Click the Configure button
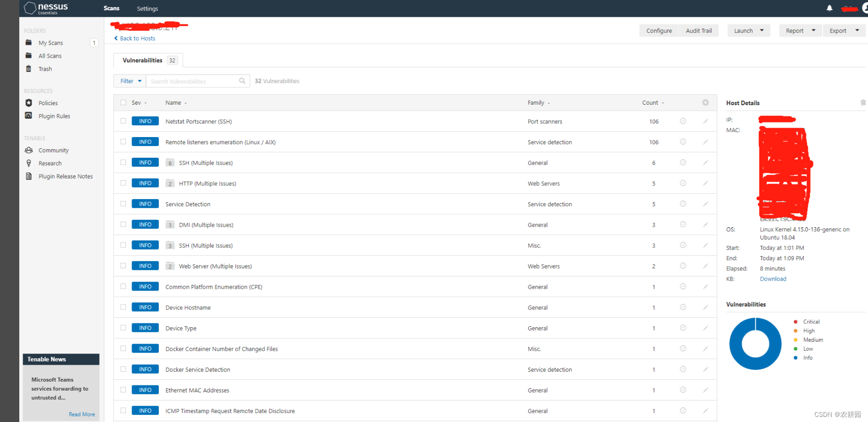The image size is (868, 422). [659, 31]
